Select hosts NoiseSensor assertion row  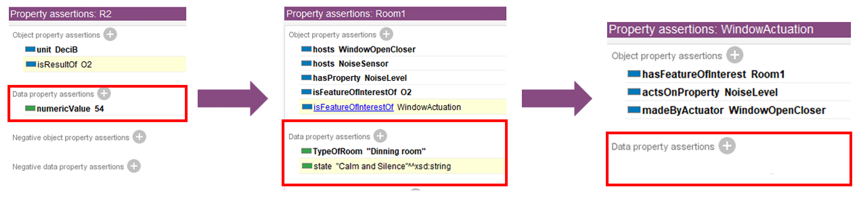point(351,64)
